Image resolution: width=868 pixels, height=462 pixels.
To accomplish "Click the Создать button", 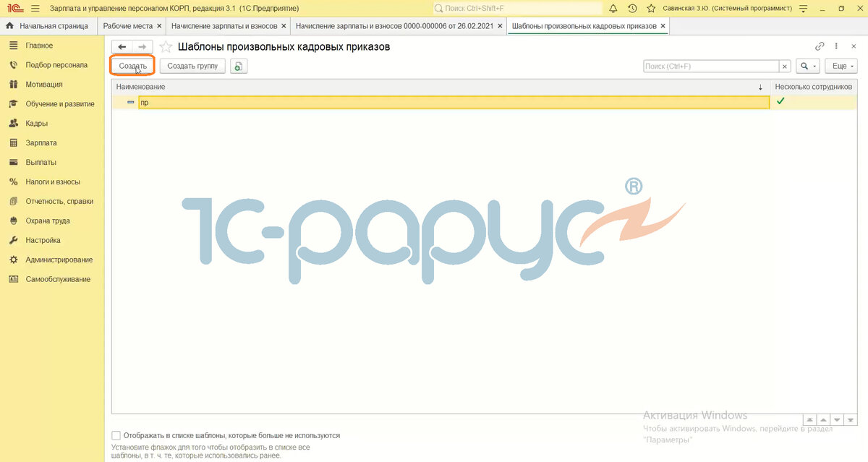I will (x=133, y=66).
